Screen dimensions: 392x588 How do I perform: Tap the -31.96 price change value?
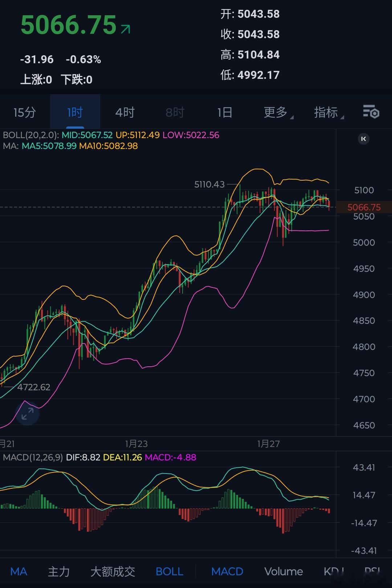tap(37, 59)
